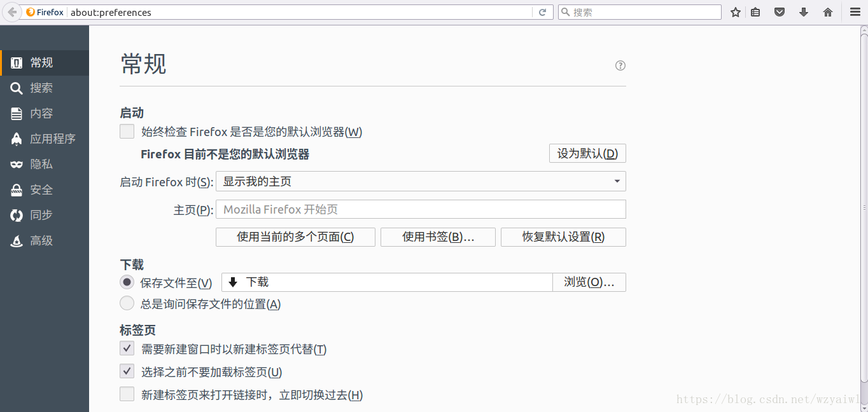This screenshot has width=868, height=412.
Task: Click the 下载 download folder path field
Action: tap(387, 282)
